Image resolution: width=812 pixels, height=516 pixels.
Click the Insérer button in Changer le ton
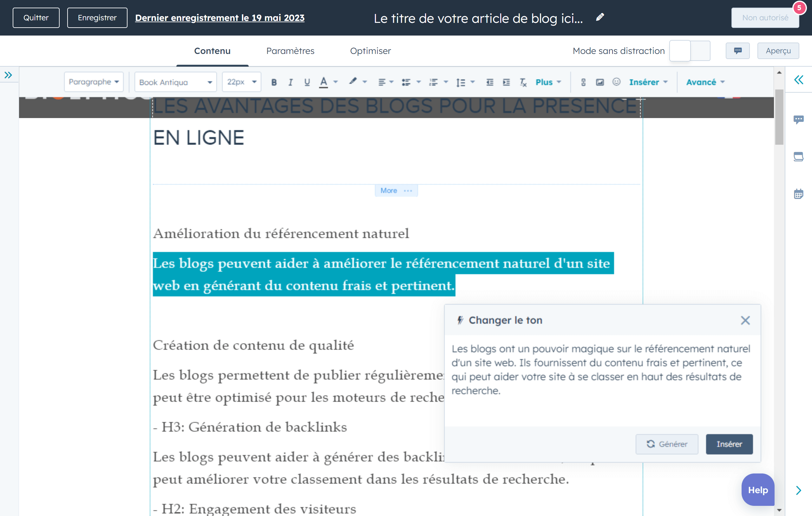[729, 444]
